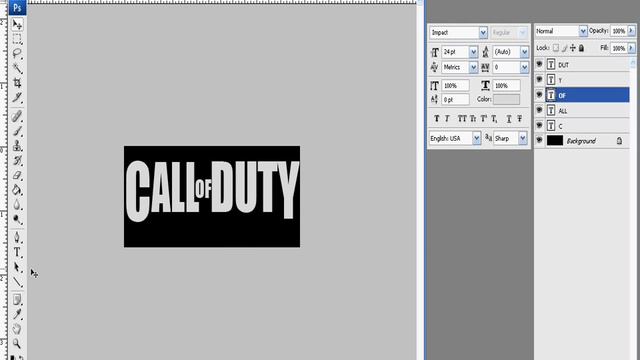Click the baseline shift 0 pt field
Viewport: 640px width, 360px height.
[x=456, y=99]
